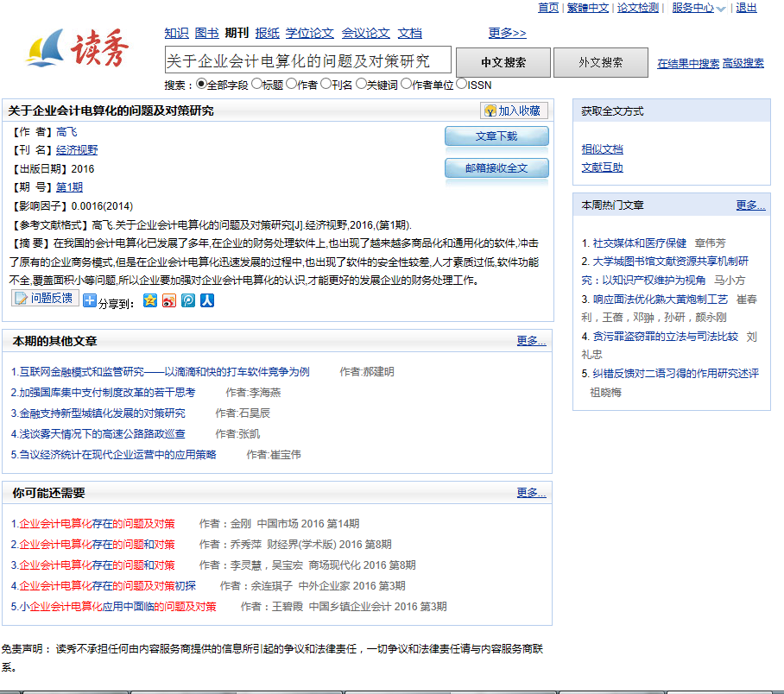Click the 中文搜索 button

[503, 62]
